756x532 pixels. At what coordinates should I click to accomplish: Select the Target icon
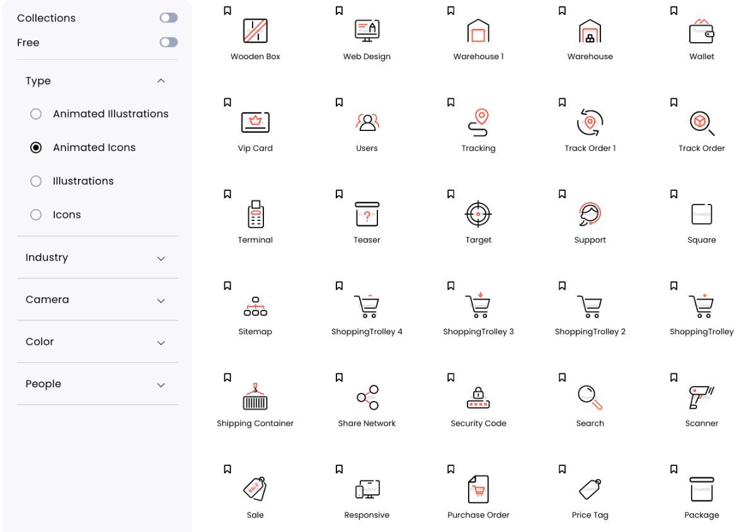(x=478, y=214)
